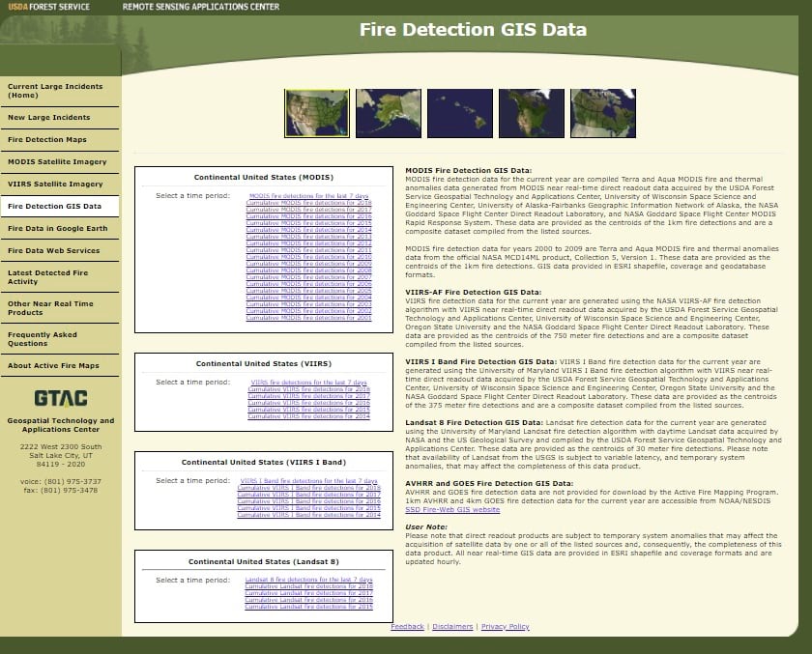Image resolution: width=812 pixels, height=654 pixels.
Task: Open the SSD Fire-Web GIS website link
Action: tap(452, 510)
